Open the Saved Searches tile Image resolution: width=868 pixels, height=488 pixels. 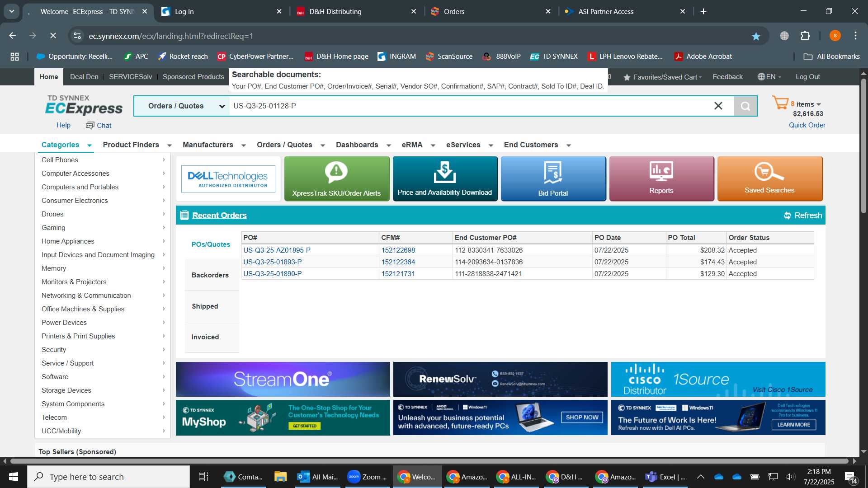(769, 178)
